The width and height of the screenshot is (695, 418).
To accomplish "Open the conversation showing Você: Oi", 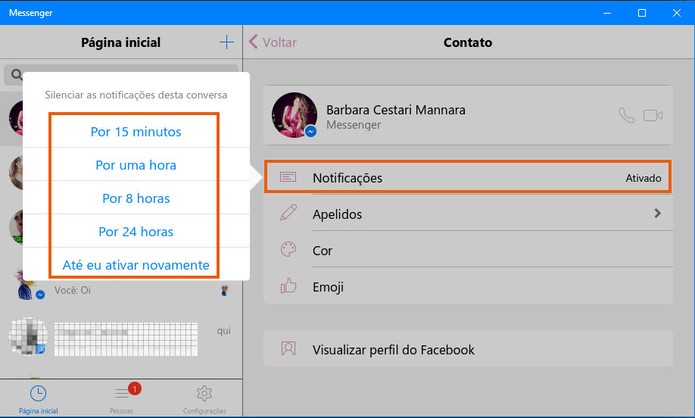I will click(x=121, y=290).
